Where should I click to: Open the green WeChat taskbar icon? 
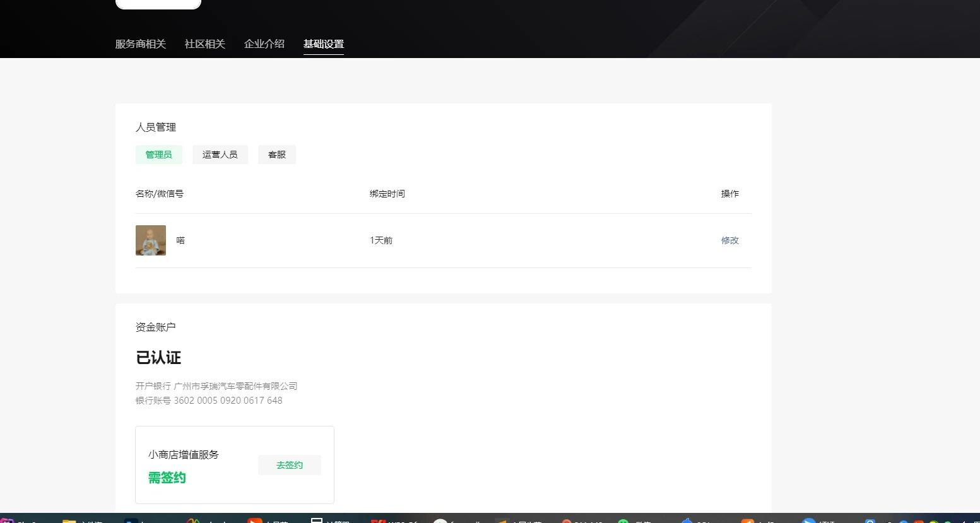tap(623, 520)
